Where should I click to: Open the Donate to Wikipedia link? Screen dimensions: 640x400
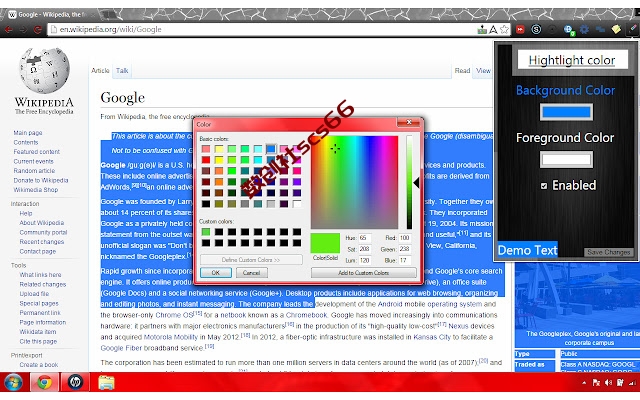41,180
